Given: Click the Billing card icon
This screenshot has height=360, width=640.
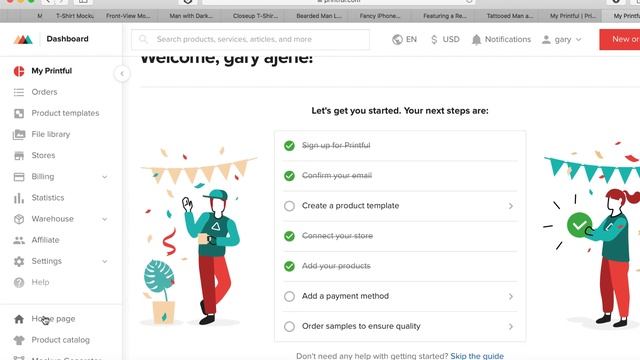Looking at the screenshot, I should click(x=19, y=177).
